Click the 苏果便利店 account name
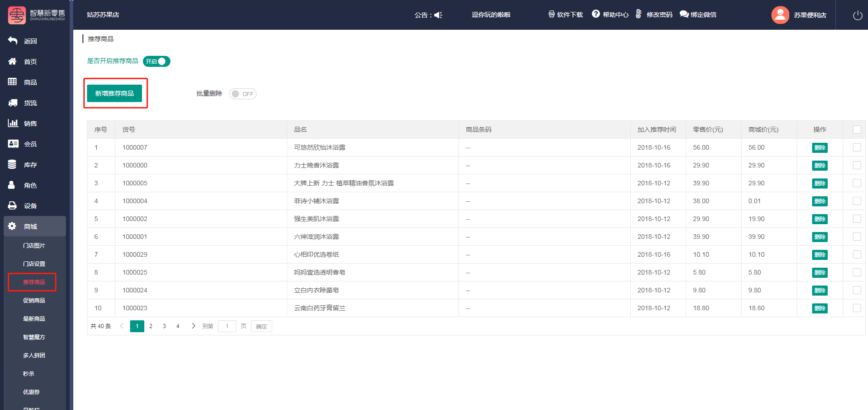 810,15
